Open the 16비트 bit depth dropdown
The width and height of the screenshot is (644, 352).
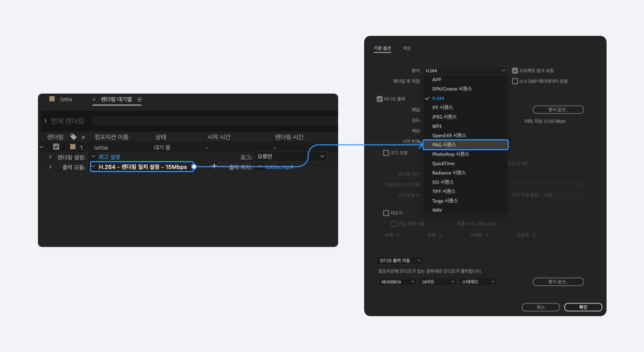[x=438, y=282]
